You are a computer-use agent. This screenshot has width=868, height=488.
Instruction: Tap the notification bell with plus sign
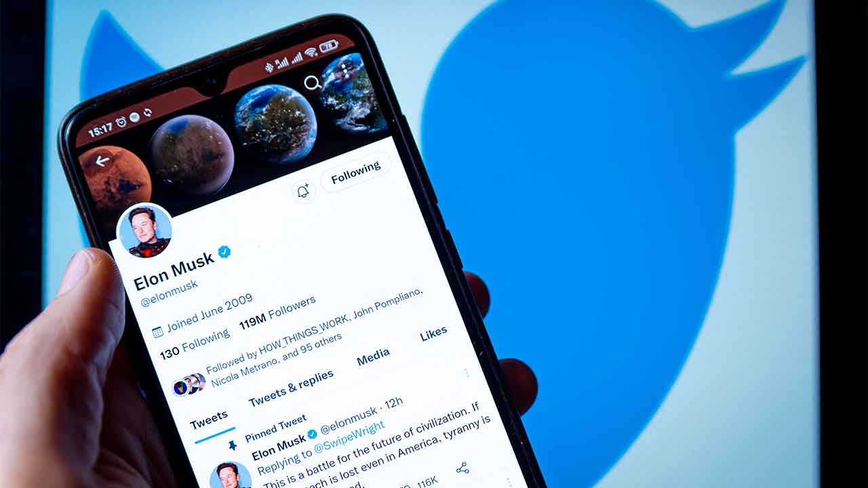(x=304, y=191)
